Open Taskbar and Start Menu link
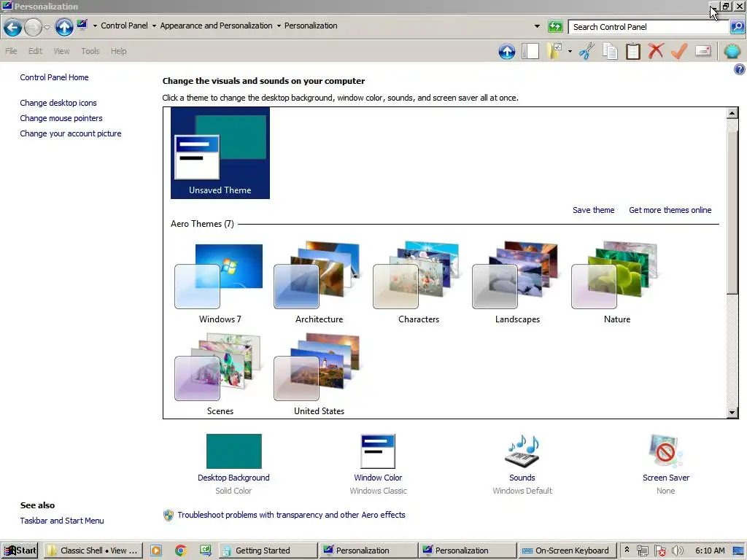This screenshot has height=560, width=747. pyautogui.click(x=62, y=521)
